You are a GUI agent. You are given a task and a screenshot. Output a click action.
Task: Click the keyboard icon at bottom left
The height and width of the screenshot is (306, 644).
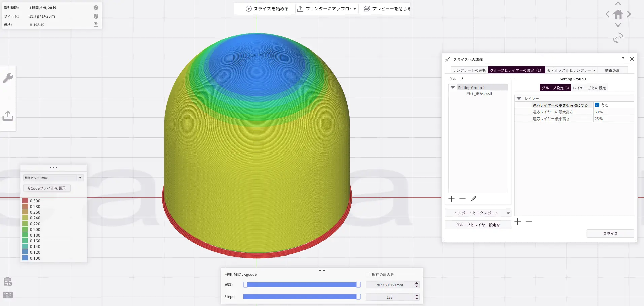(8, 295)
